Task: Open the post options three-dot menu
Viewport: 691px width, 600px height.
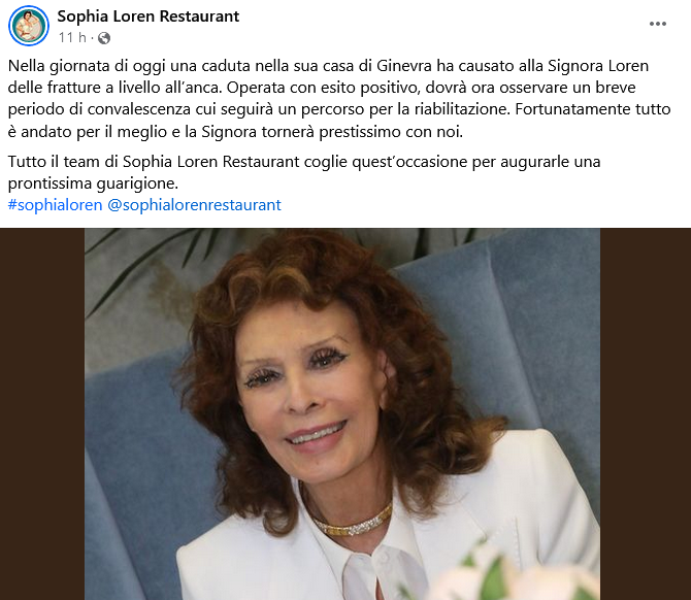Action: pyautogui.click(x=658, y=24)
